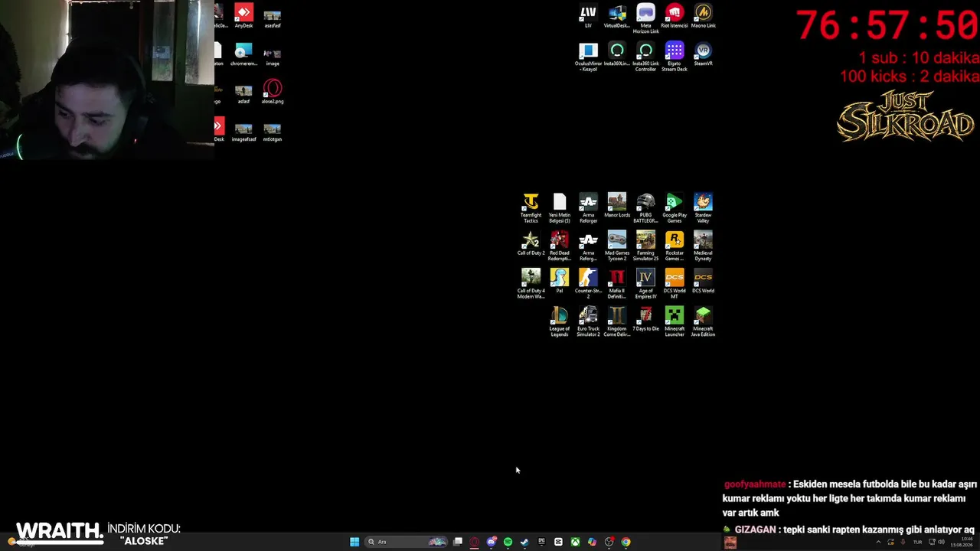
Task: Open the League of Legends shortcut
Action: click(x=560, y=322)
